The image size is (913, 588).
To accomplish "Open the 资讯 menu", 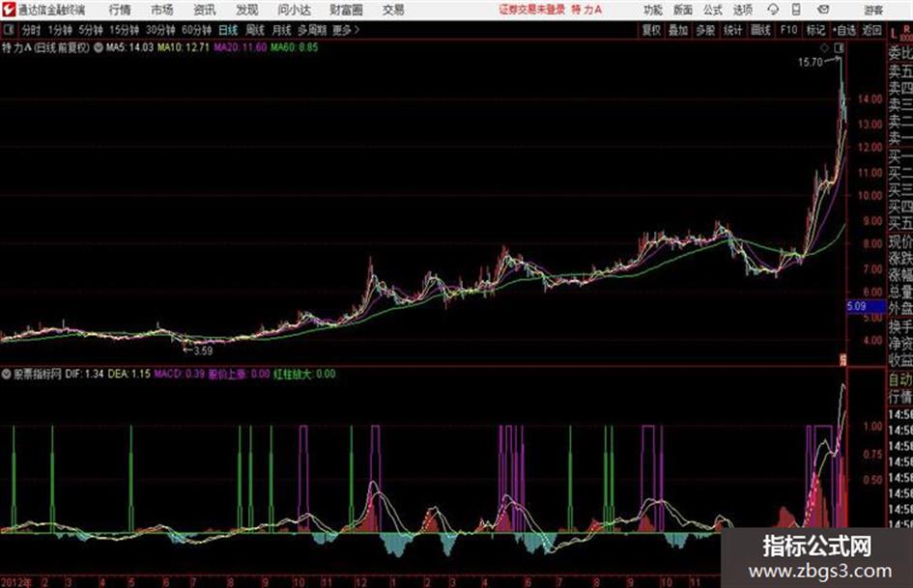I will pos(205,10).
